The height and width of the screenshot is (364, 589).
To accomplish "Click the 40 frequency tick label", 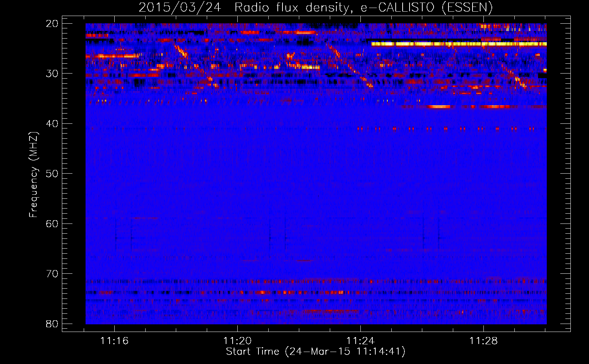I will [52, 124].
